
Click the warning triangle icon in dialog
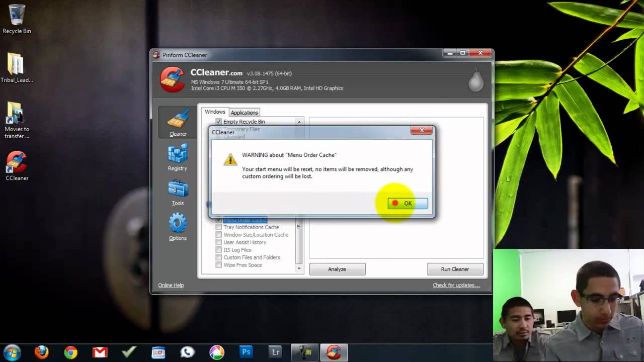(230, 159)
